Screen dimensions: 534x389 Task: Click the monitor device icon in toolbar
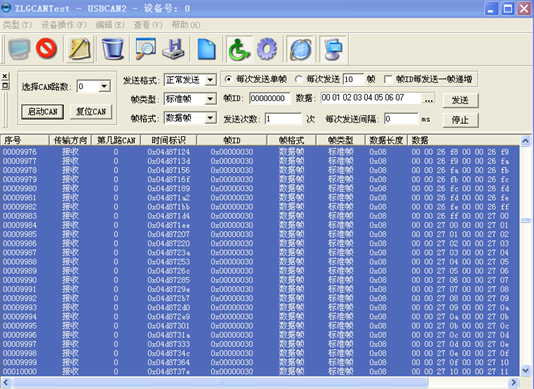point(19,48)
